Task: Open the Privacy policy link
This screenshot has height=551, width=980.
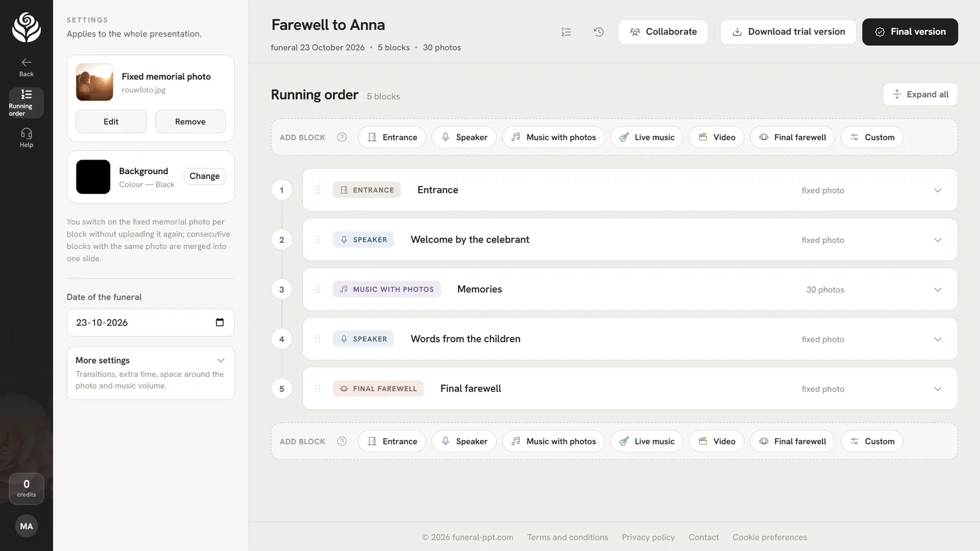Action: 648,538
